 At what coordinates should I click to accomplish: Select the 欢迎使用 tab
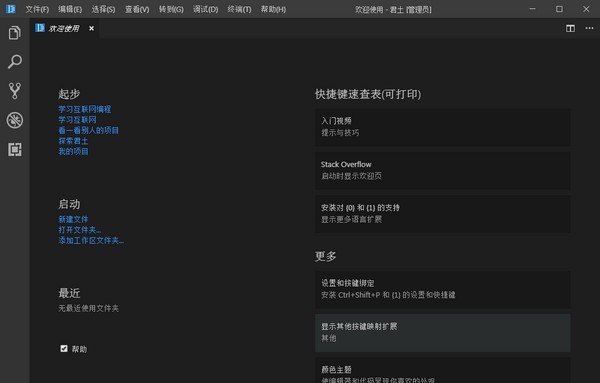pyautogui.click(x=64, y=28)
